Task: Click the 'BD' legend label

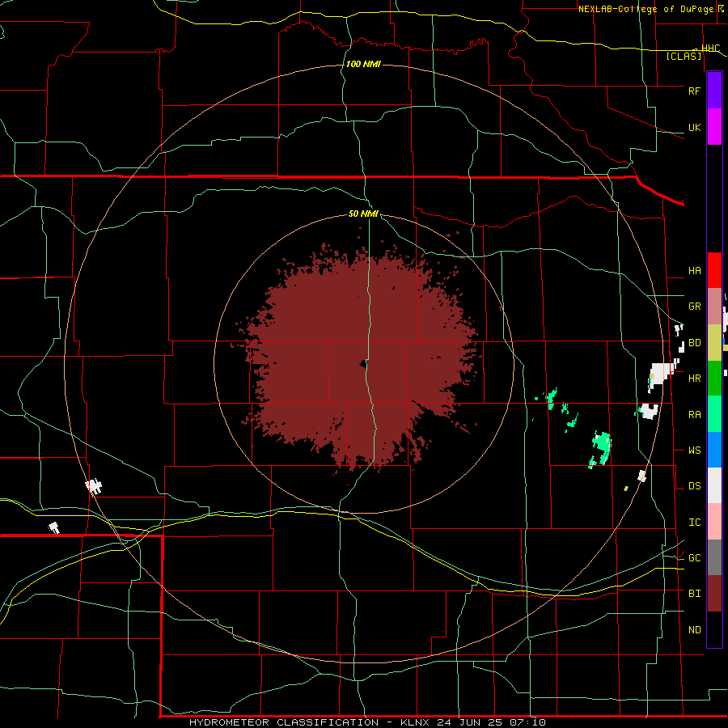Action: click(x=694, y=343)
